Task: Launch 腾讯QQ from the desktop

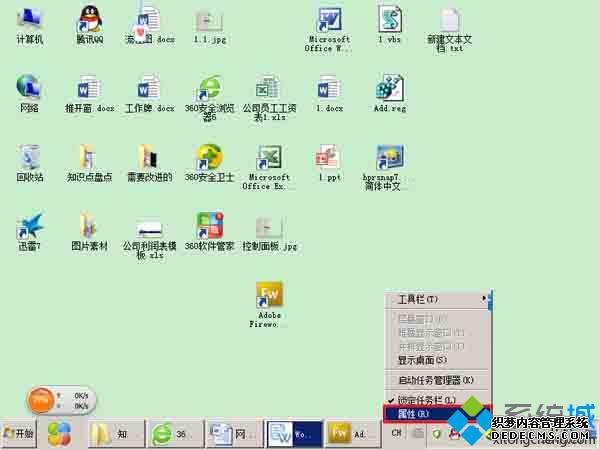Action: 89,20
